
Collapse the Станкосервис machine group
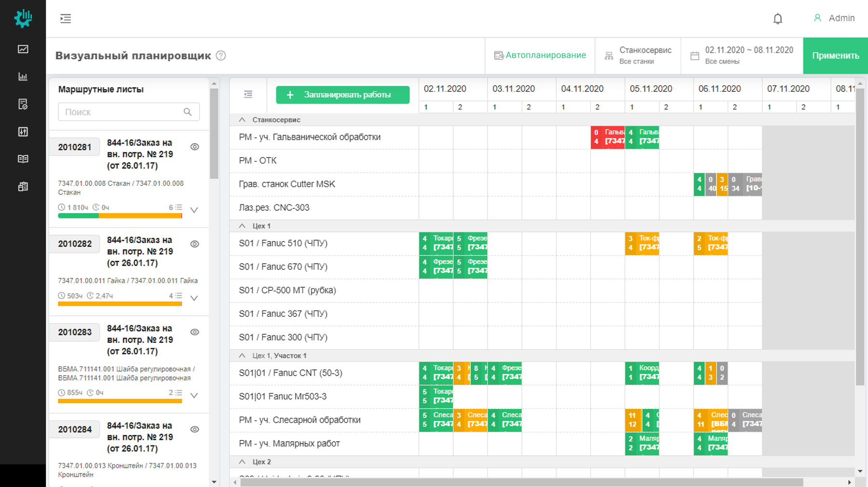242,120
